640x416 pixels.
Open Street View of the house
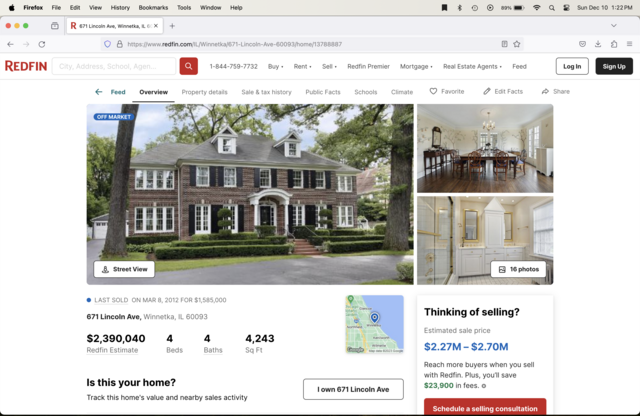coord(124,269)
